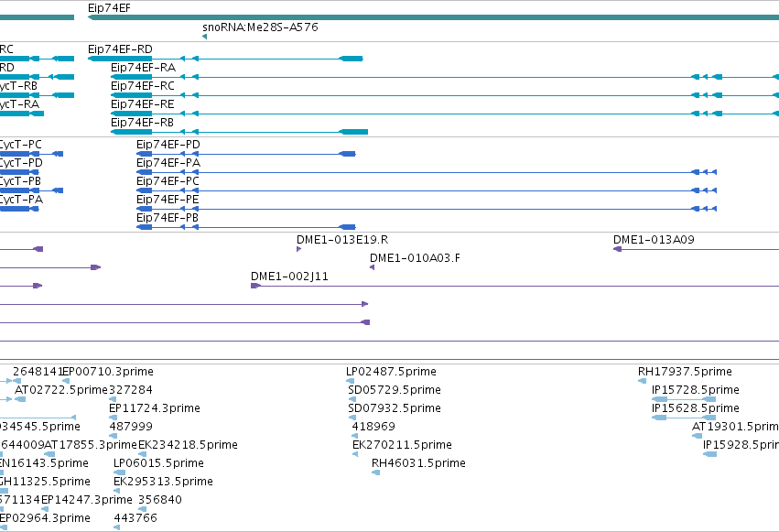
Task: Click the RH46031.5prime EST label
Action: (419, 463)
